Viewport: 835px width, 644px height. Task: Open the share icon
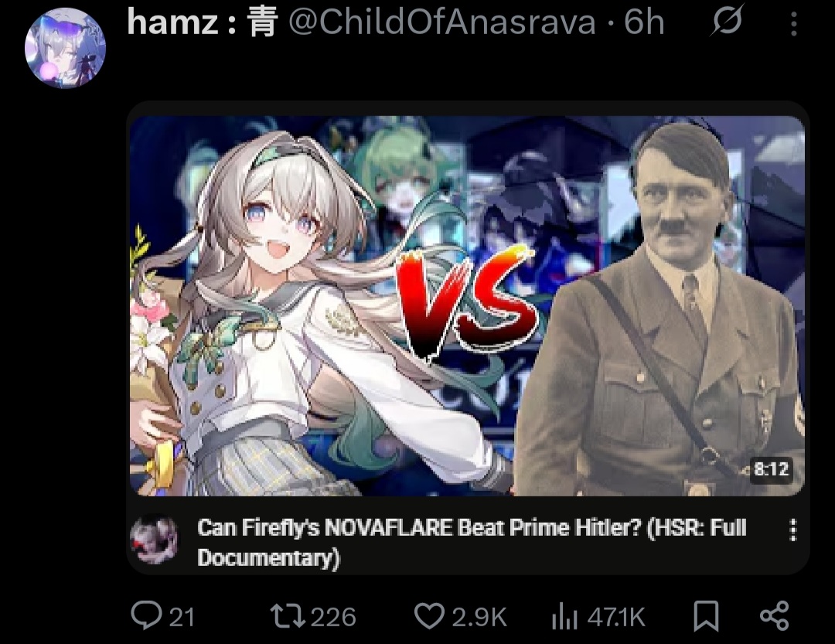click(x=774, y=615)
